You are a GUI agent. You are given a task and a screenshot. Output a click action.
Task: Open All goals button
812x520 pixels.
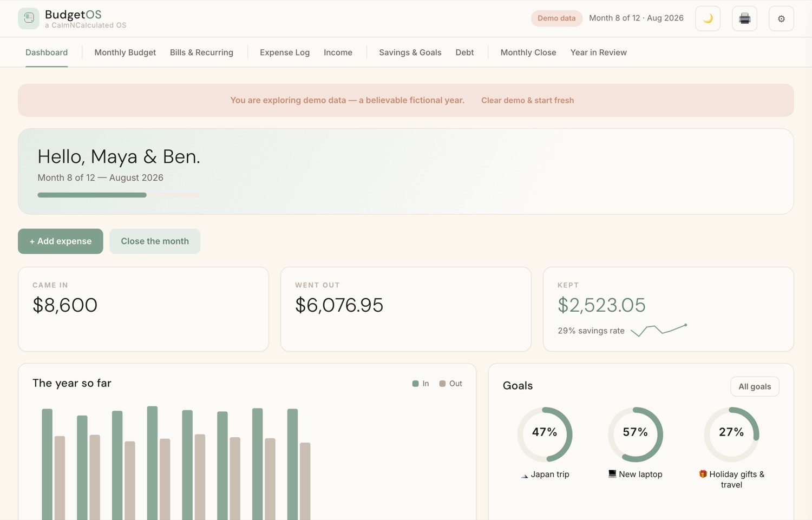pyautogui.click(x=755, y=386)
